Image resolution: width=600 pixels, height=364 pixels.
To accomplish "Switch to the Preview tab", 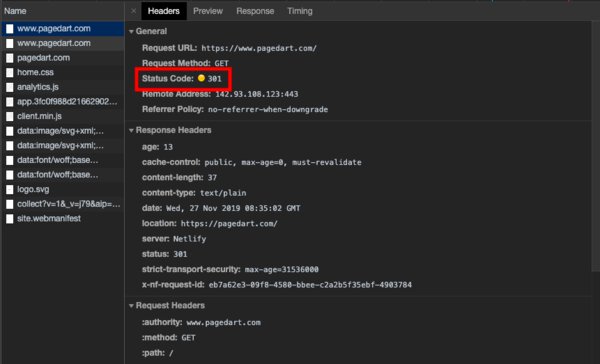I will tap(208, 11).
